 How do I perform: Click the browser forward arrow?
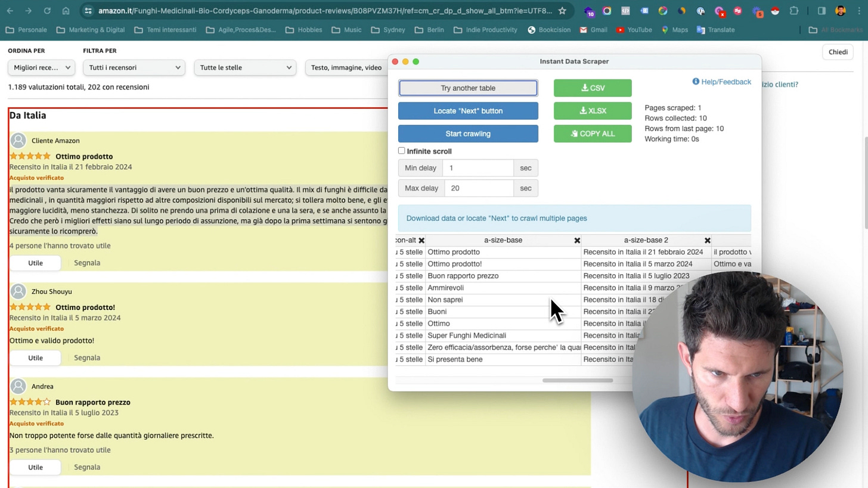point(29,11)
